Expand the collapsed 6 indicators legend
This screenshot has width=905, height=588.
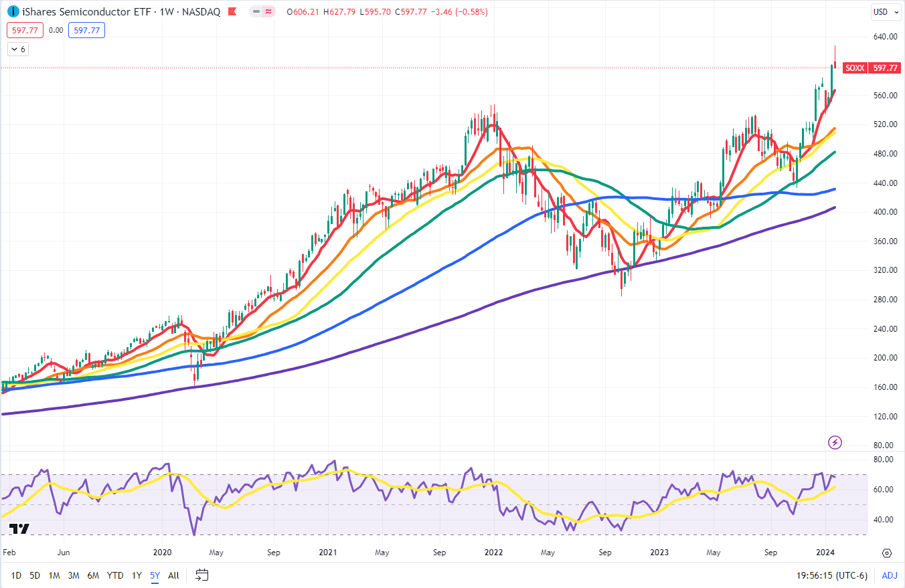(18, 49)
